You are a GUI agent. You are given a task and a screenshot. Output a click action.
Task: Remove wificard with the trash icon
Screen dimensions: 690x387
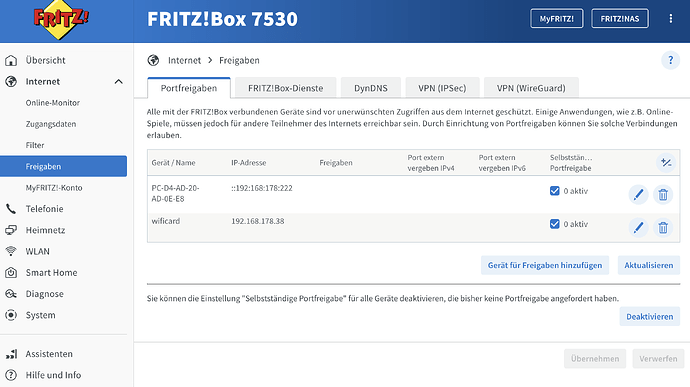coord(663,228)
